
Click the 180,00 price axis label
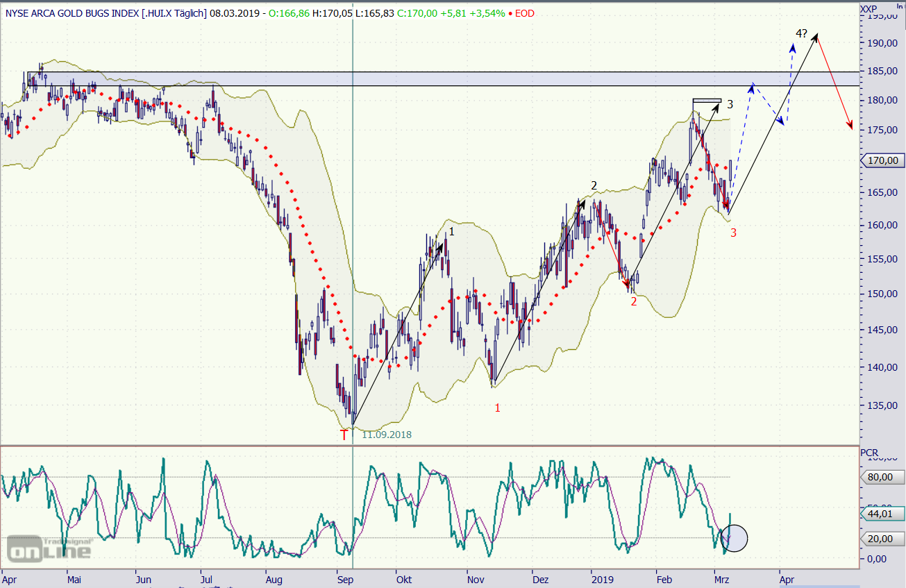883,100
